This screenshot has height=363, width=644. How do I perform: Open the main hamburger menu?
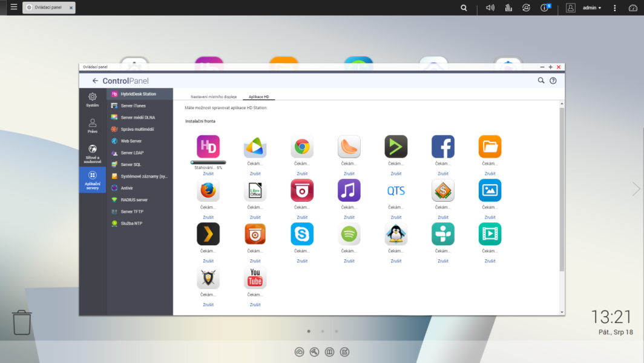coord(13,7)
